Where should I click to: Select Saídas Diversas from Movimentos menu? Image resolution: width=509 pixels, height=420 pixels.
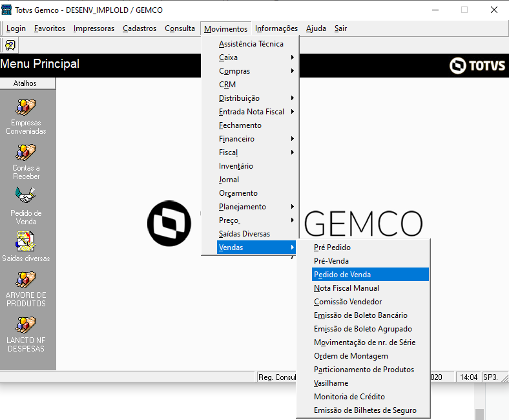point(250,234)
